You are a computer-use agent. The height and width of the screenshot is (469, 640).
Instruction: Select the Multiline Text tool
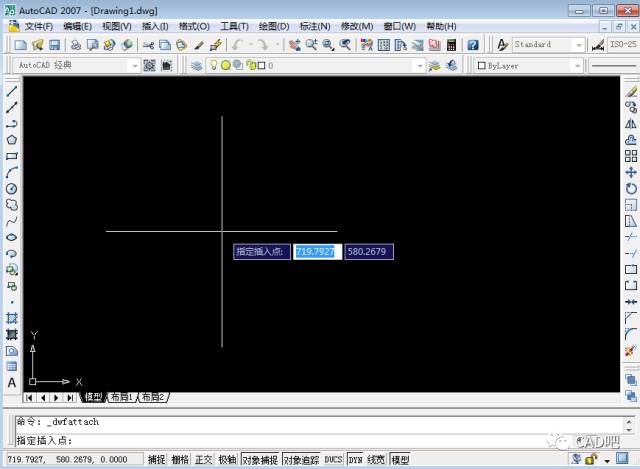(x=12, y=382)
